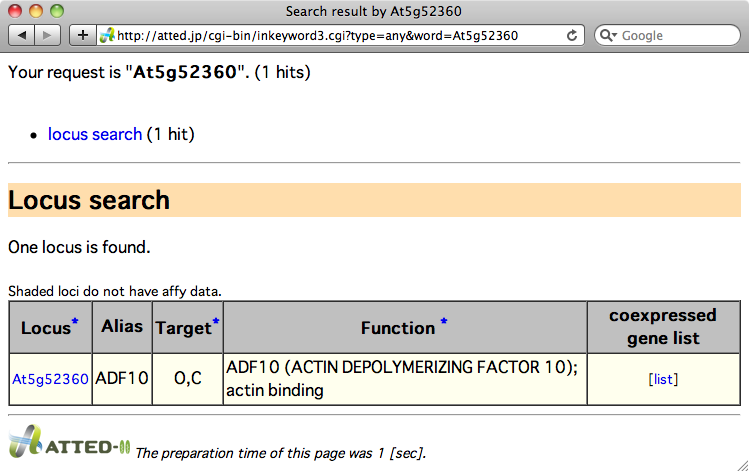Click the site favicon in the address bar
This screenshot has width=749, height=472.
click(x=107, y=35)
